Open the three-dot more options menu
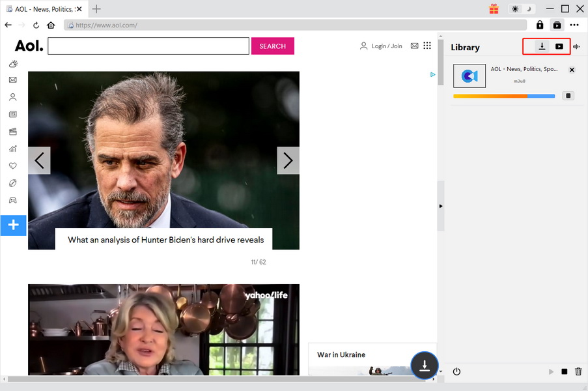588x391 pixels. (x=574, y=25)
